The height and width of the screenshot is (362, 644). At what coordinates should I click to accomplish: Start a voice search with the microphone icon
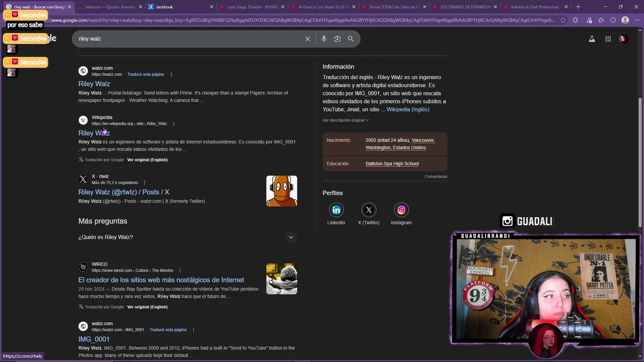pyautogui.click(x=324, y=39)
